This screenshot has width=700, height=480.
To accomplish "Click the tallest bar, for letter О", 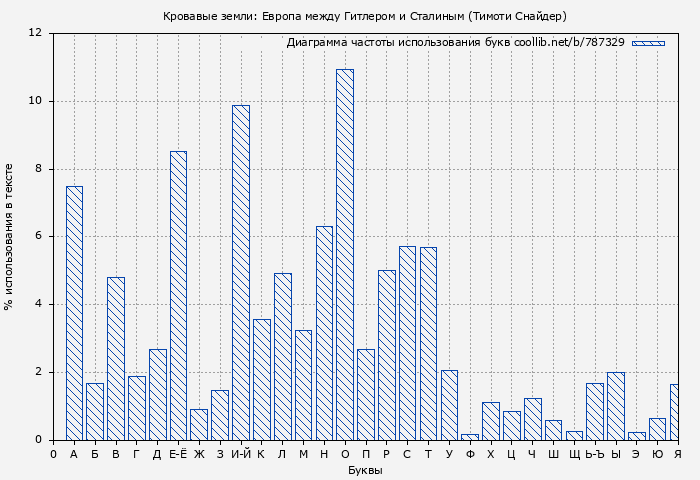I will [x=345, y=255].
